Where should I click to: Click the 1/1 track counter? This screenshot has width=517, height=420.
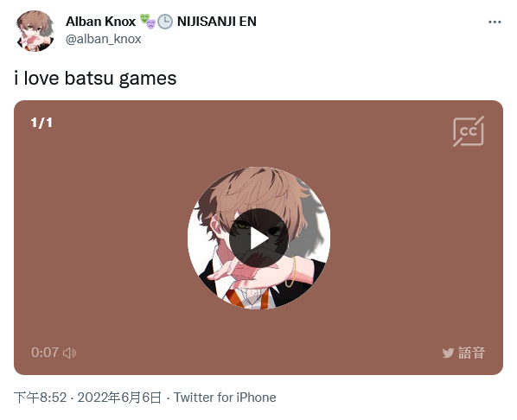tap(41, 123)
